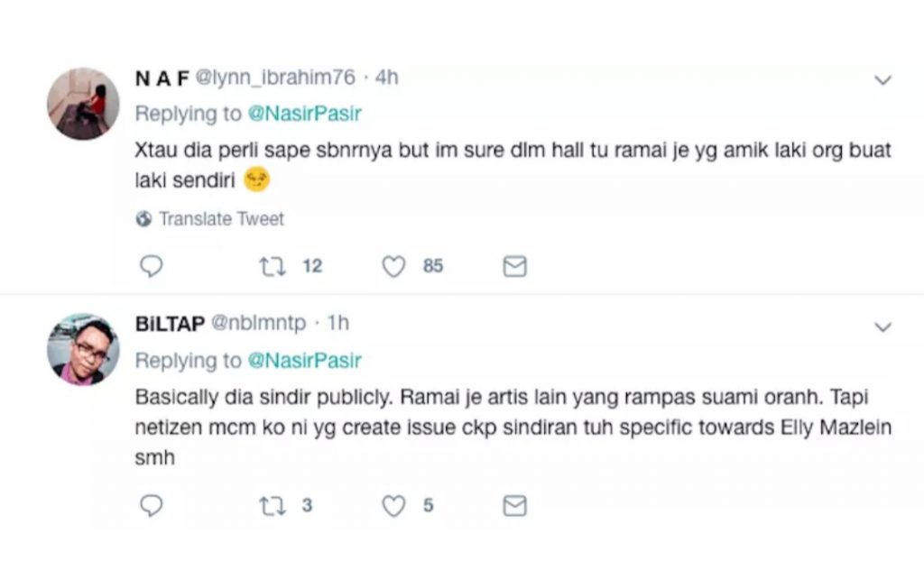Viewport: 924px width, 561px height.
Task: Open @NasirPasir link in N A F reply
Action: 303,115
